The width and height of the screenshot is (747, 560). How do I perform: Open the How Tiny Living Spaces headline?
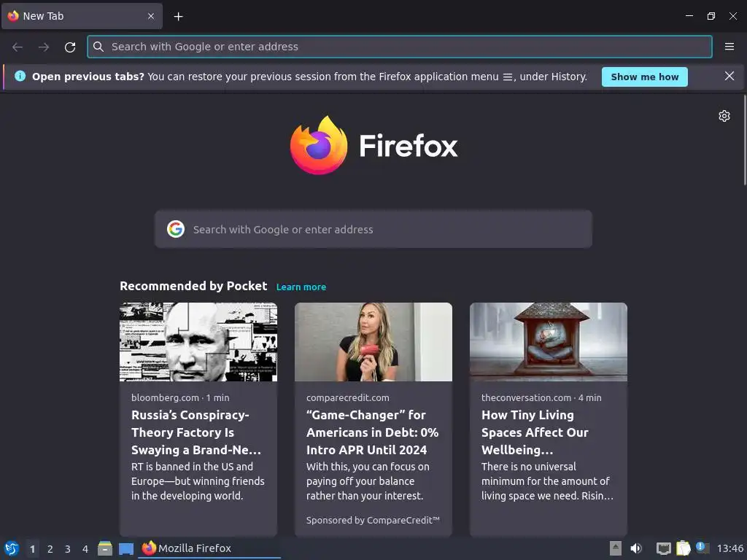click(x=535, y=432)
